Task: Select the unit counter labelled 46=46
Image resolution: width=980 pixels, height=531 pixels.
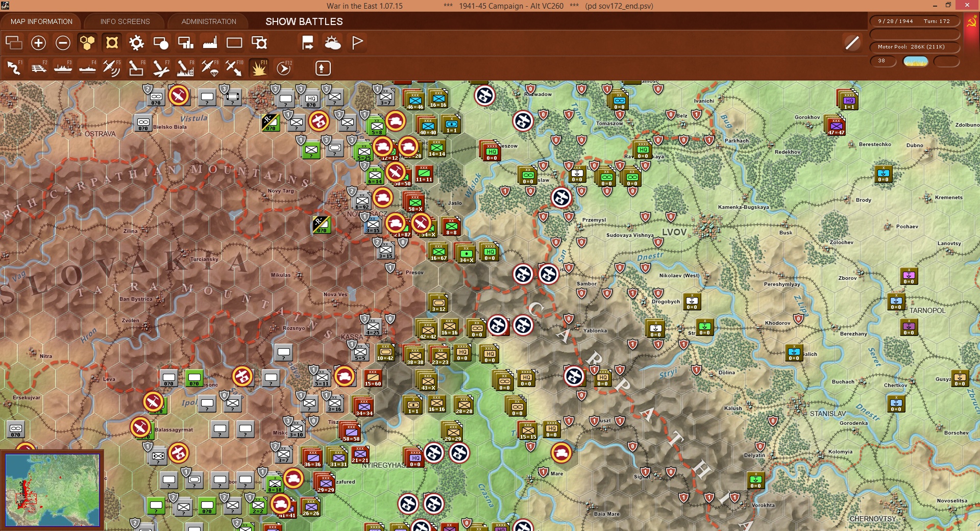Action: pyautogui.click(x=414, y=100)
